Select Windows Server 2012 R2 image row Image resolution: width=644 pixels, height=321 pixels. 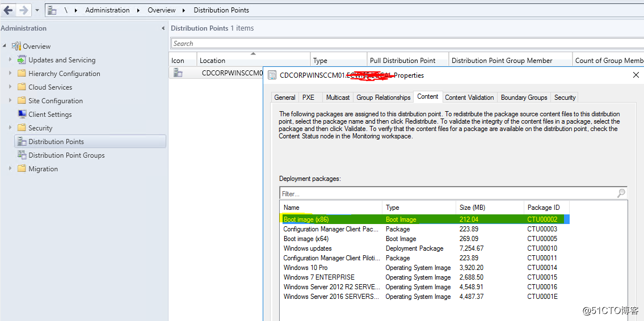click(424, 287)
